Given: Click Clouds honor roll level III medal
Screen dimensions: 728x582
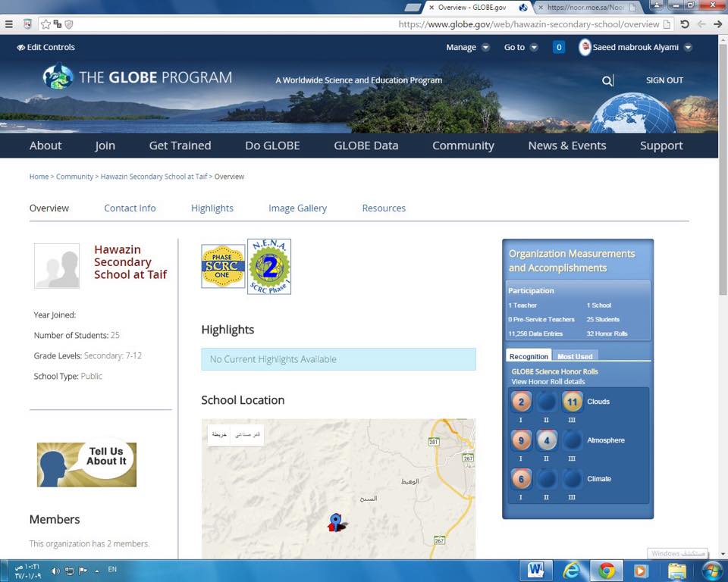Looking at the screenshot, I should 572,402.
